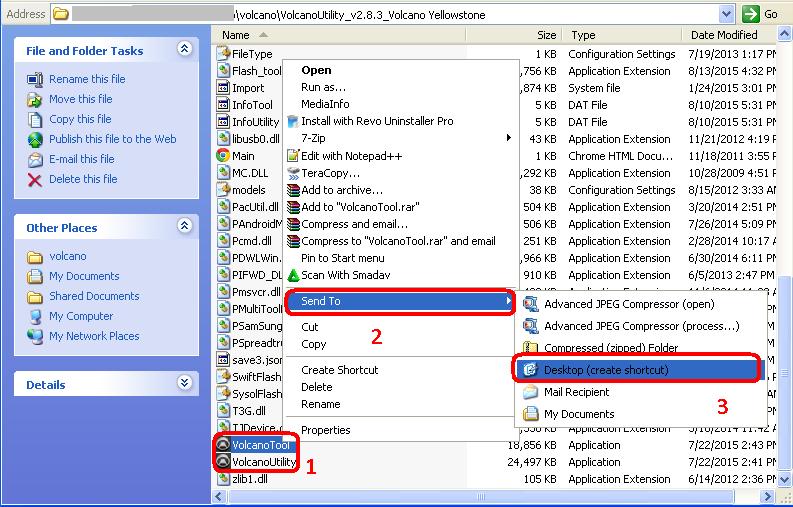Click the VolcanoUtility application icon

pyautogui.click(x=223, y=461)
